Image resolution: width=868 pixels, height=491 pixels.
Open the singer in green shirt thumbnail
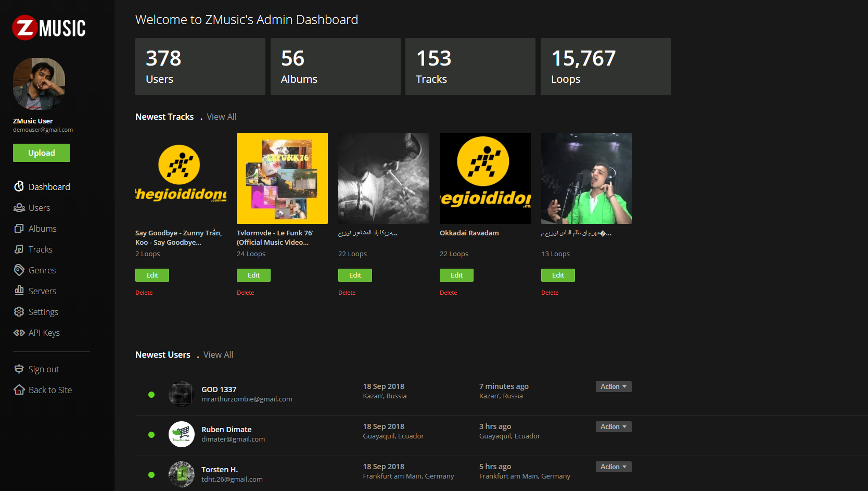586,178
